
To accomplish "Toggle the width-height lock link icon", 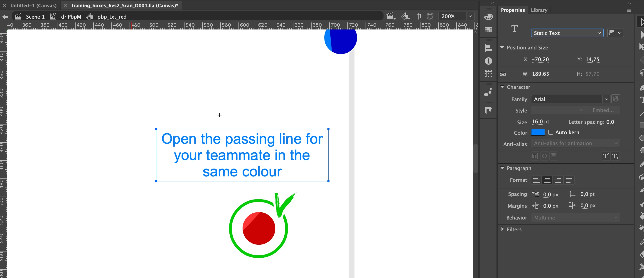I will pos(503,74).
